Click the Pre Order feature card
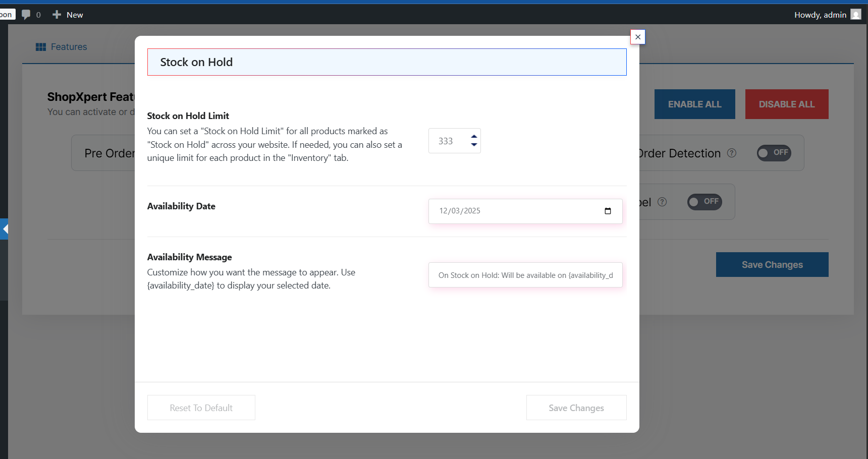The height and width of the screenshot is (459, 868). pos(103,153)
